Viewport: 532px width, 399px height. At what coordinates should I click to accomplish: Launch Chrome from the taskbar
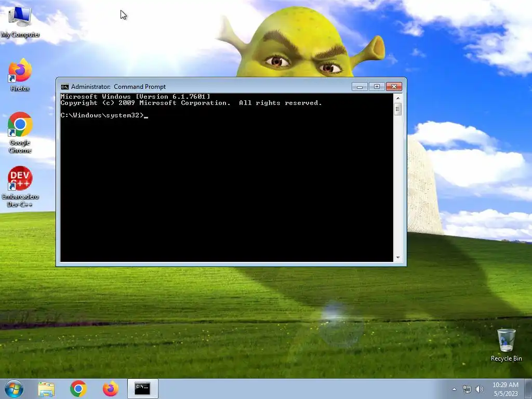(x=78, y=389)
